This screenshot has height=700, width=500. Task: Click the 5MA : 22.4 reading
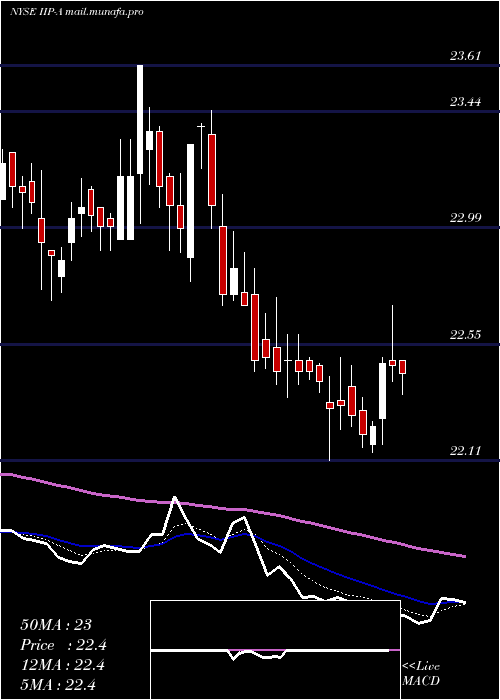point(58,684)
